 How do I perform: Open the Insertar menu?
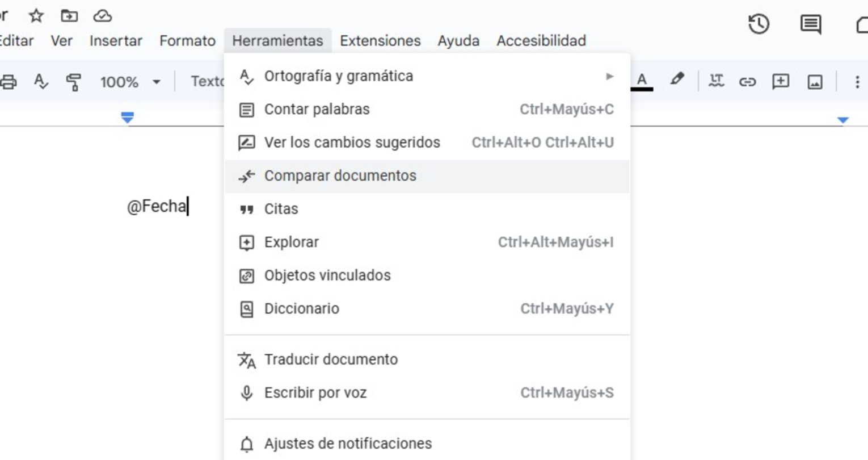pyautogui.click(x=116, y=41)
